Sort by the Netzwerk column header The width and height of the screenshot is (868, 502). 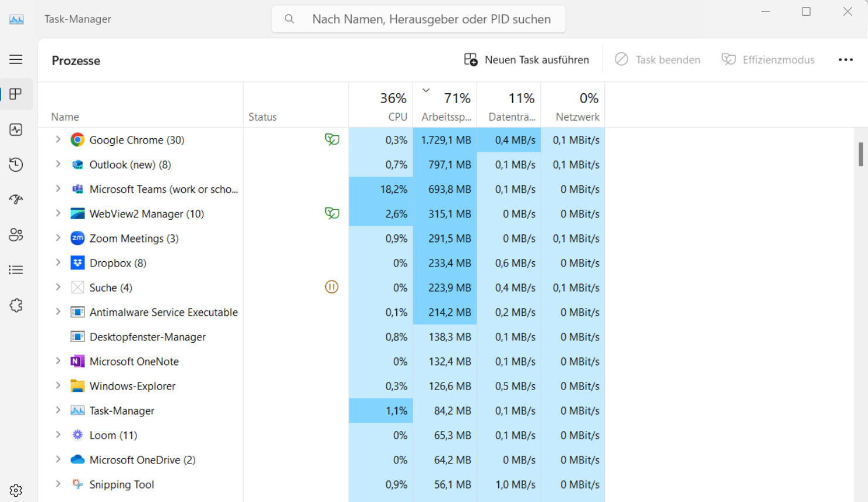click(x=573, y=105)
